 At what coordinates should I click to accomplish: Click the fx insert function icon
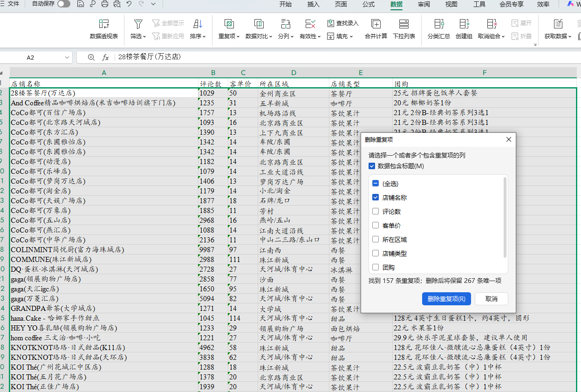[x=105, y=57]
